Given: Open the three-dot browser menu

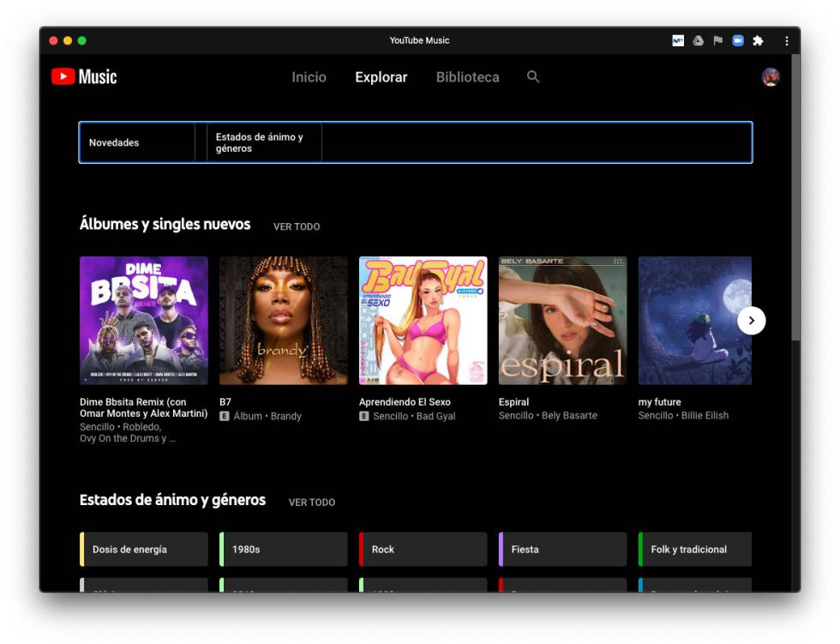Looking at the screenshot, I should pos(787,40).
